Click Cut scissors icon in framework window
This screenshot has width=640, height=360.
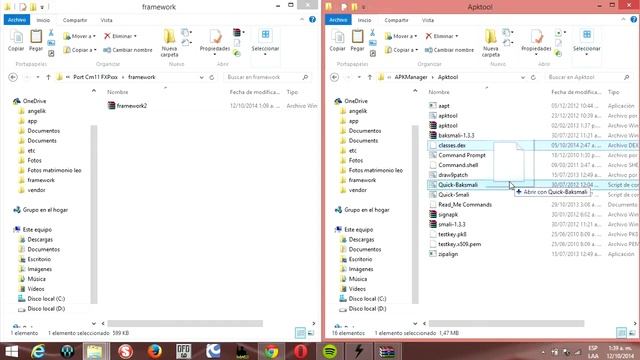click(x=51, y=33)
